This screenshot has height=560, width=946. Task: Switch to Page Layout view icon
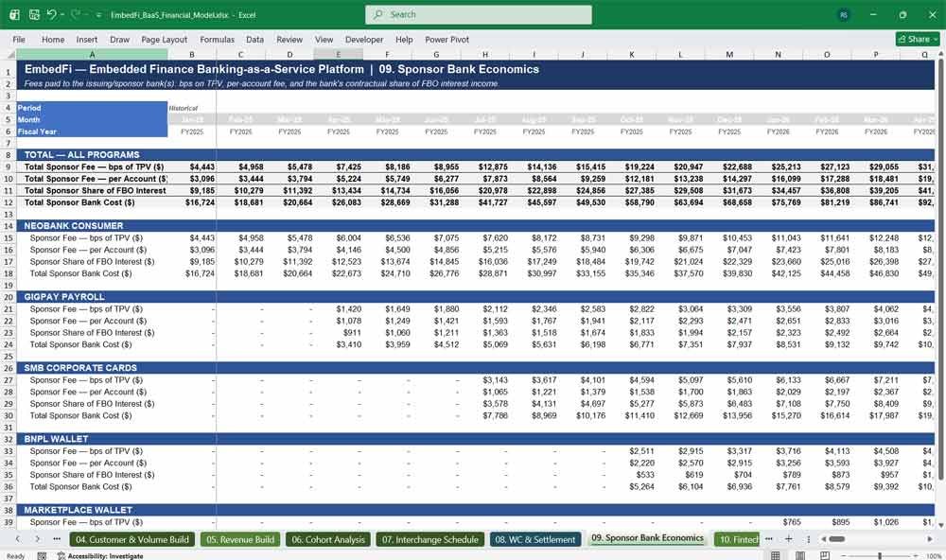click(x=800, y=555)
